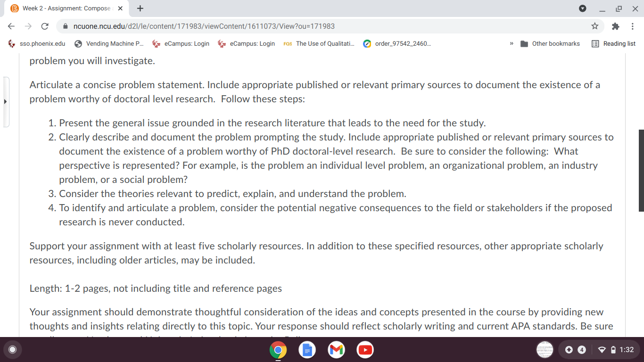Open Chrome from the shelf

(x=278, y=350)
